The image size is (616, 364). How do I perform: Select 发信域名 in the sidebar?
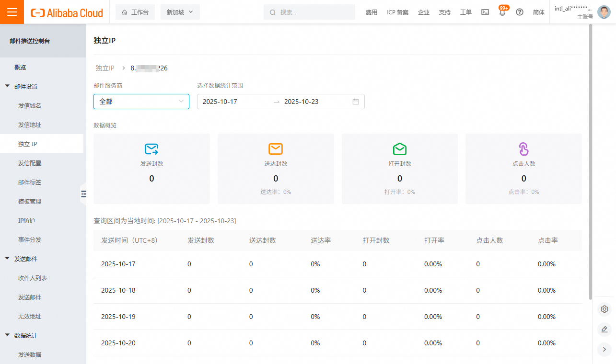(x=30, y=105)
